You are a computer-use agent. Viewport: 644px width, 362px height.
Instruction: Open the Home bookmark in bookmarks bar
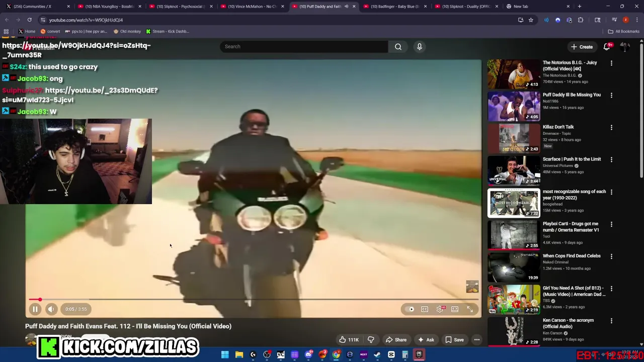pyautogui.click(x=26, y=31)
